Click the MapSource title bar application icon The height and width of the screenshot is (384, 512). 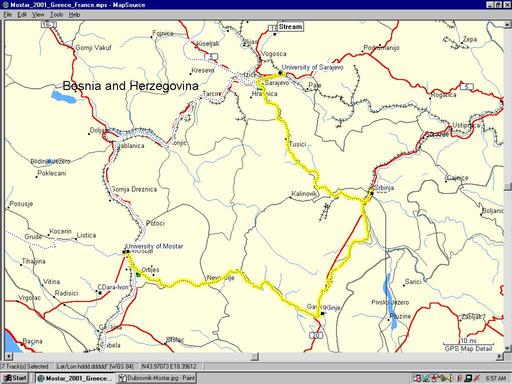pos(5,5)
